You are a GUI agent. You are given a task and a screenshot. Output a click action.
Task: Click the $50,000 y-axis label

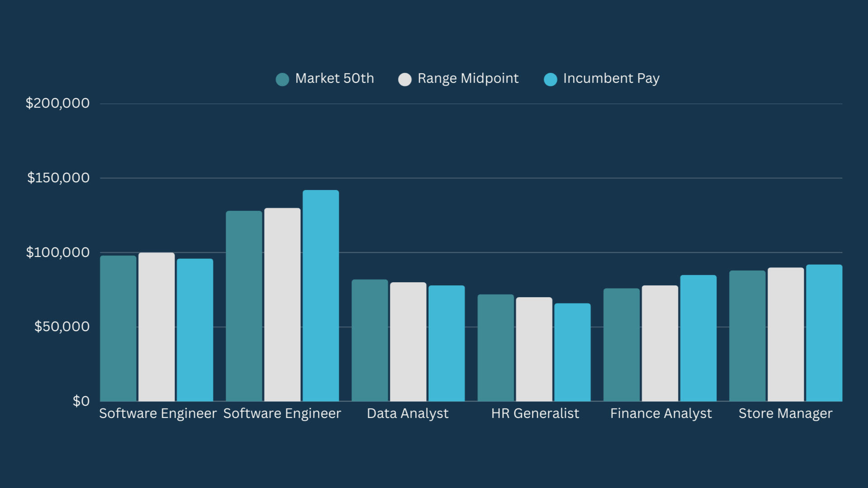[62, 327]
